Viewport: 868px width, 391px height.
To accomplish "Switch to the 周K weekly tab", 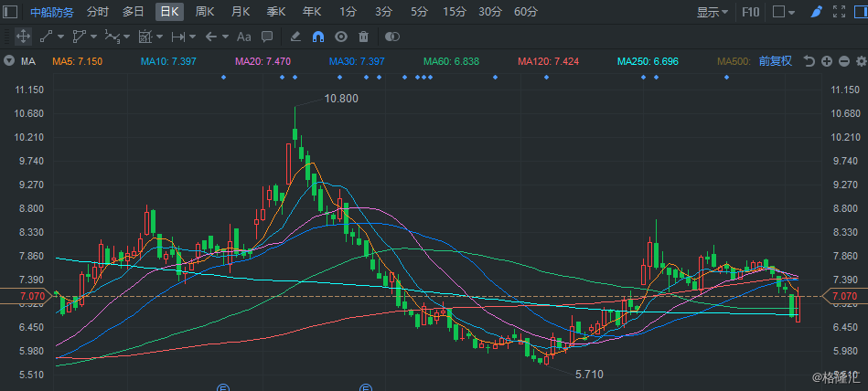I will click(x=204, y=12).
